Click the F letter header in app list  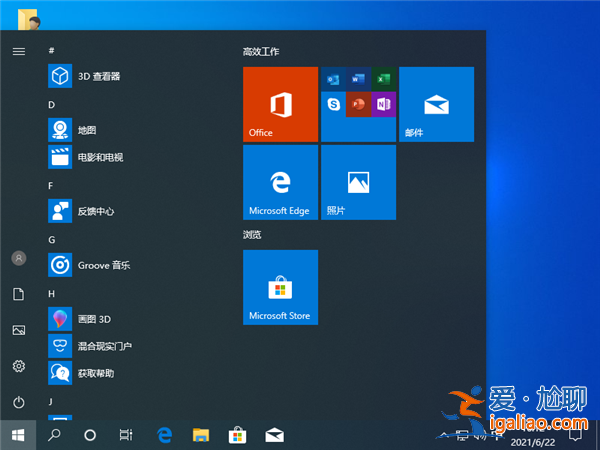51,186
